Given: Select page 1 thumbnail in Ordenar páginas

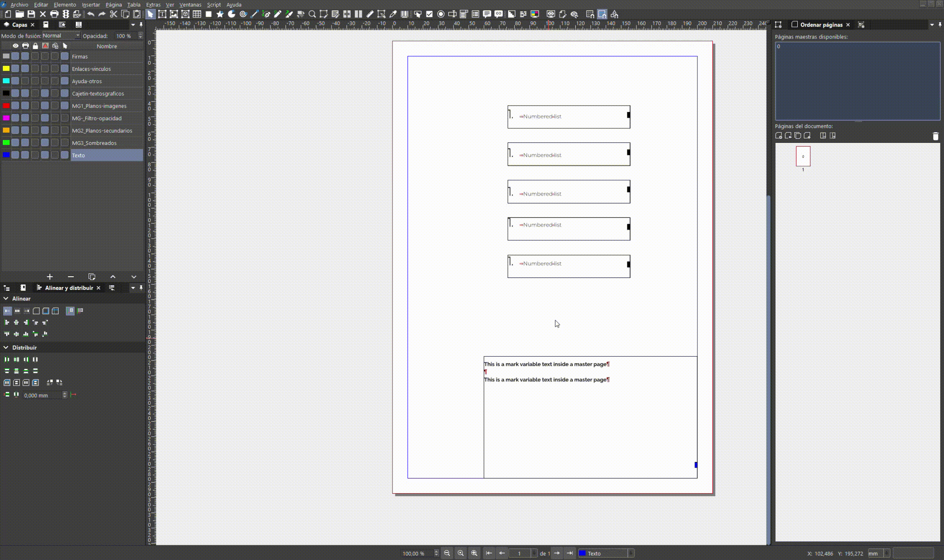Looking at the screenshot, I should pos(803,156).
